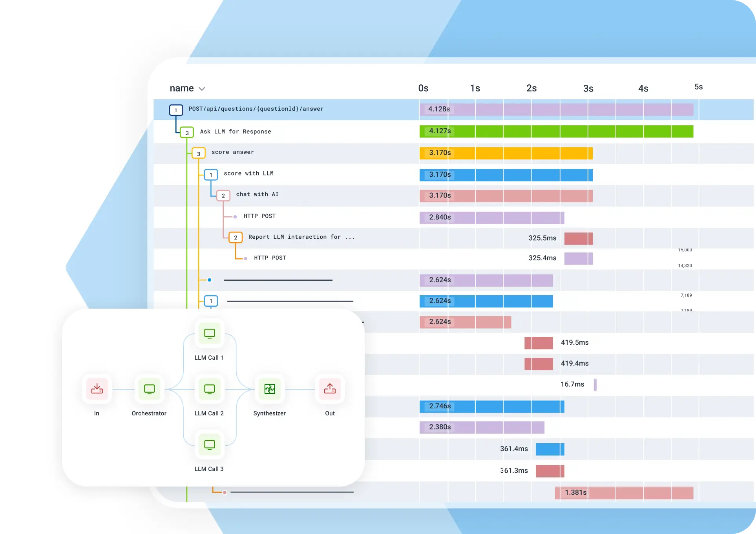
Task: Collapse the chat with AI span
Action: pos(223,196)
